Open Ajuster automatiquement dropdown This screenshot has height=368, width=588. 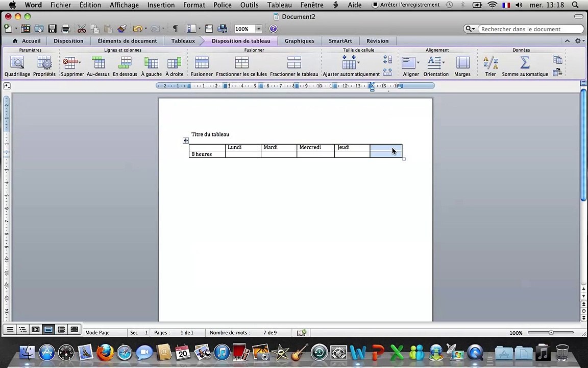[x=358, y=62]
